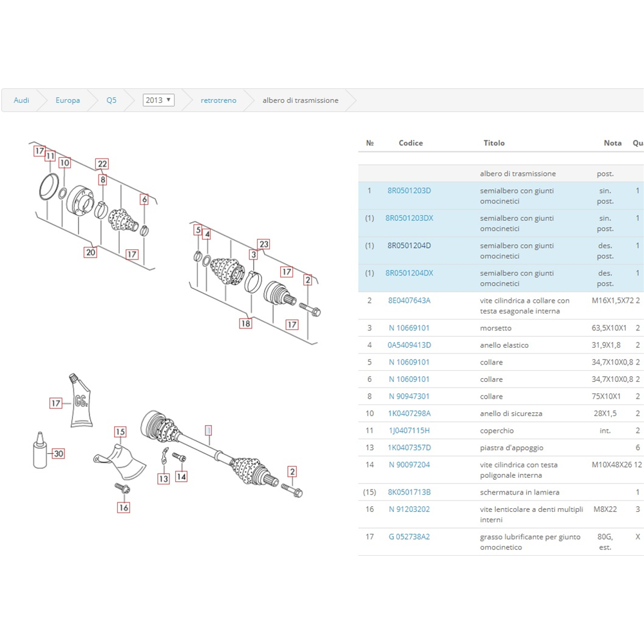This screenshot has width=644, height=644.
Task: Select callout 14 beside the small bolt
Action: point(182,477)
